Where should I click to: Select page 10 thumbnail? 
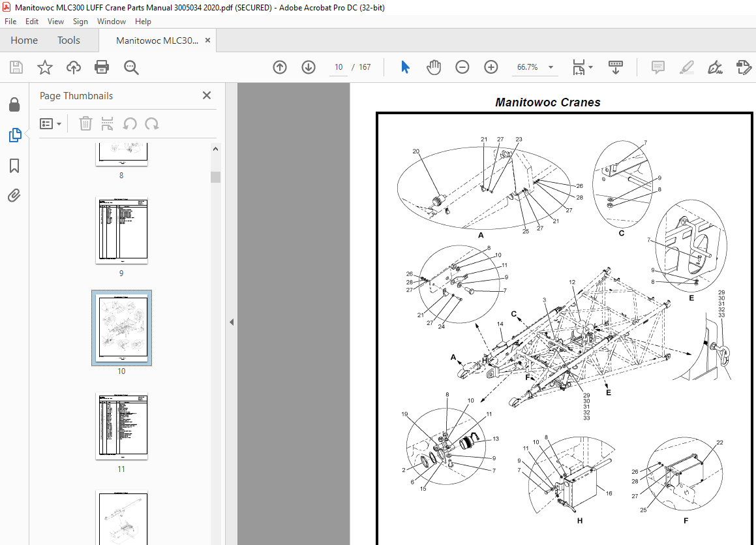(x=121, y=328)
